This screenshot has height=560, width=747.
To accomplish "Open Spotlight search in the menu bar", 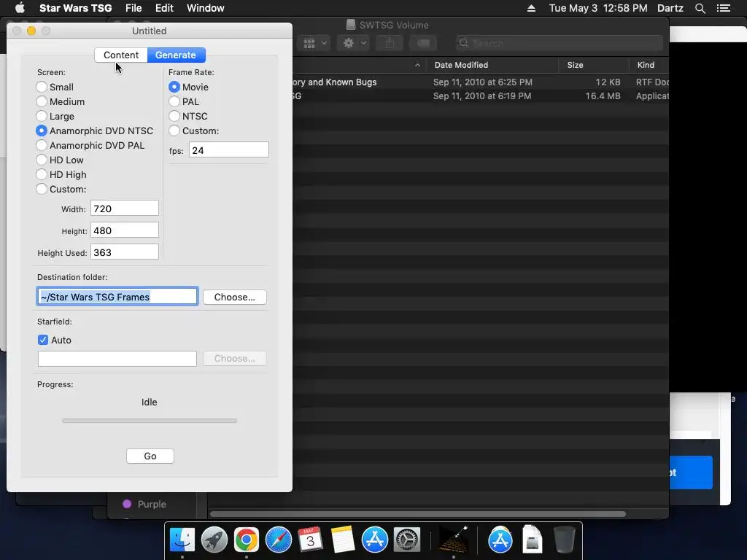I will click(700, 8).
